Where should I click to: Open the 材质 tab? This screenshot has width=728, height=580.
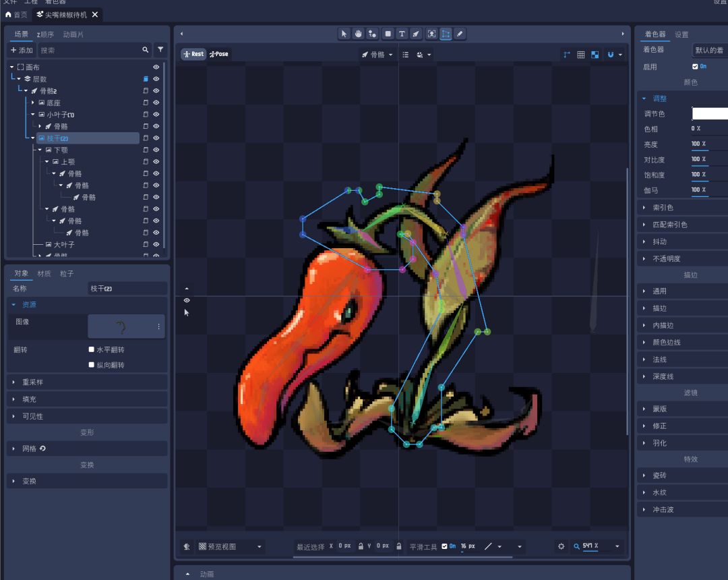point(44,274)
